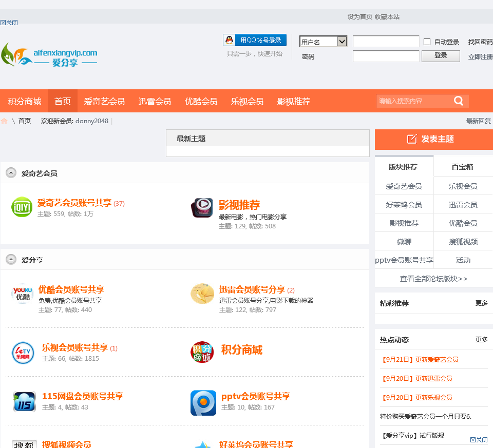Focus the username input field
The width and height of the screenshot is (493, 448).
point(386,41)
